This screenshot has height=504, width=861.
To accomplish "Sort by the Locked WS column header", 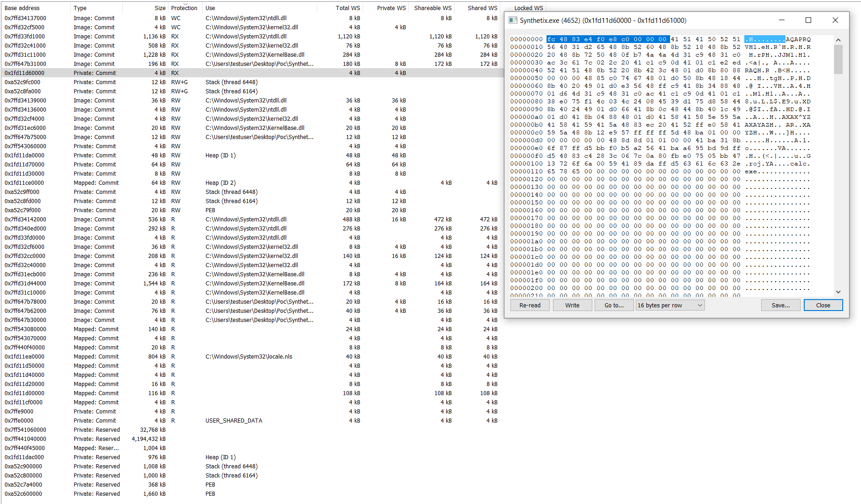I will 523,8.
